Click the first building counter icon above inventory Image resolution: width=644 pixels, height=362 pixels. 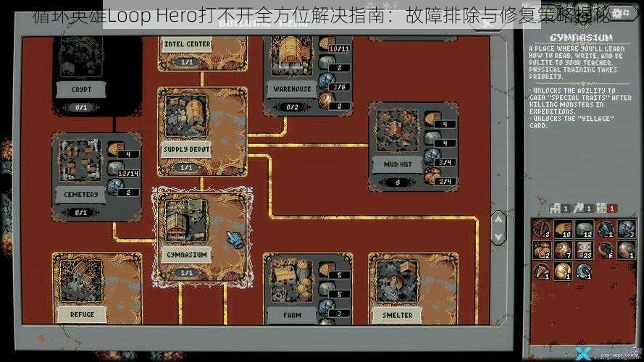(556, 208)
